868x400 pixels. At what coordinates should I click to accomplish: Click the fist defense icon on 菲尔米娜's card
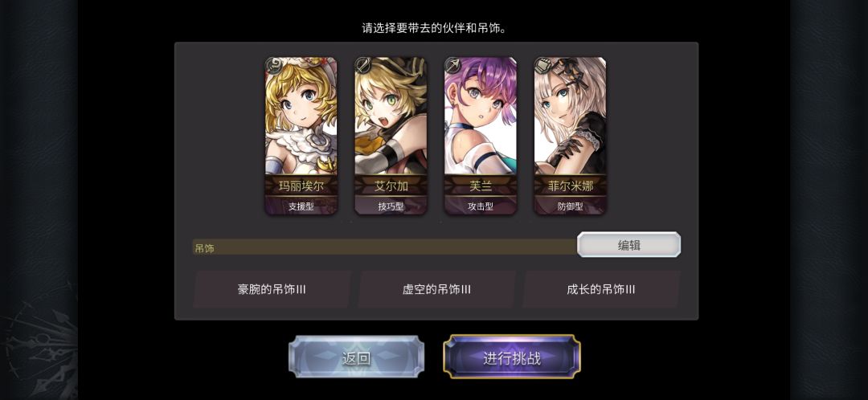(542, 65)
